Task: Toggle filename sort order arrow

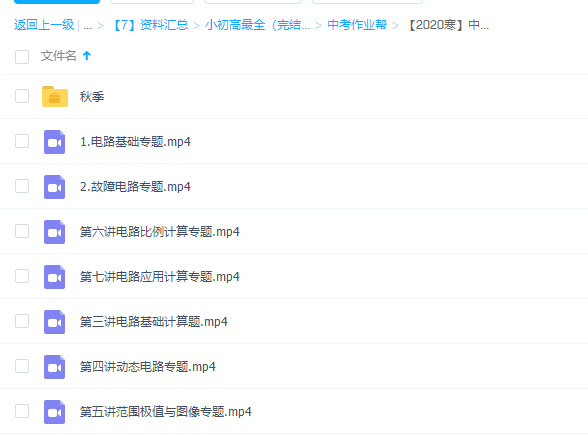Action: pyautogui.click(x=87, y=56)
